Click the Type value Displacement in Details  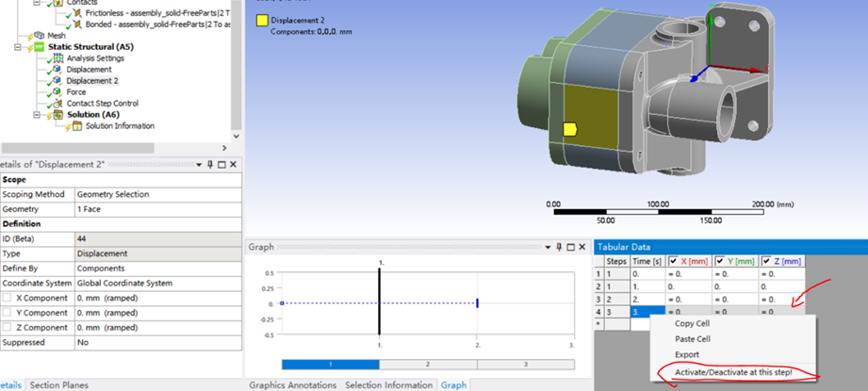pos(157,253)
